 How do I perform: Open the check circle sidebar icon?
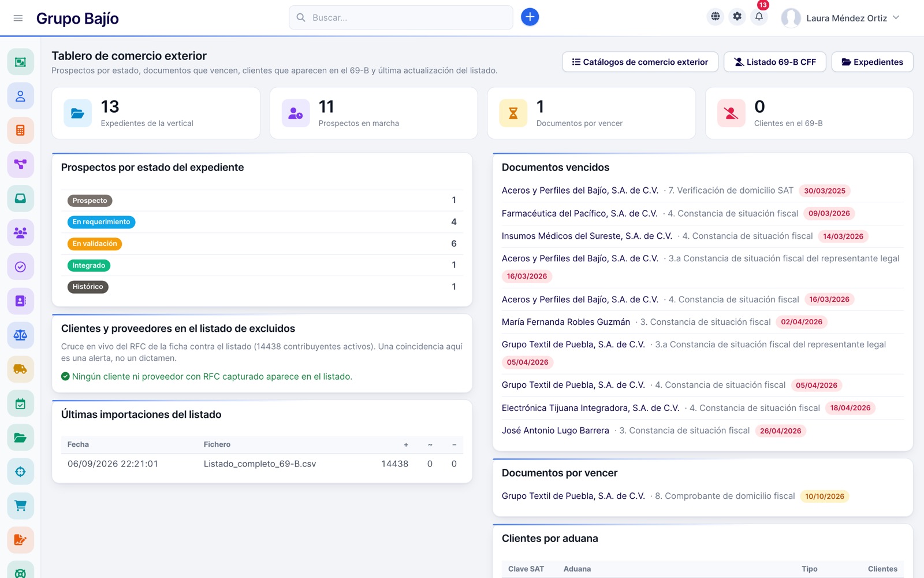[x=20, y=266]
